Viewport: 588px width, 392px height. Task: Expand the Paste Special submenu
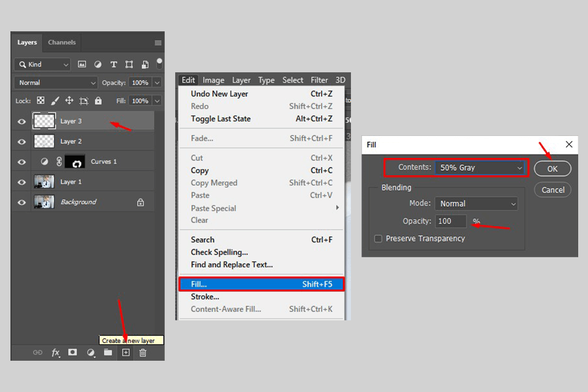(x=262, y=208)
